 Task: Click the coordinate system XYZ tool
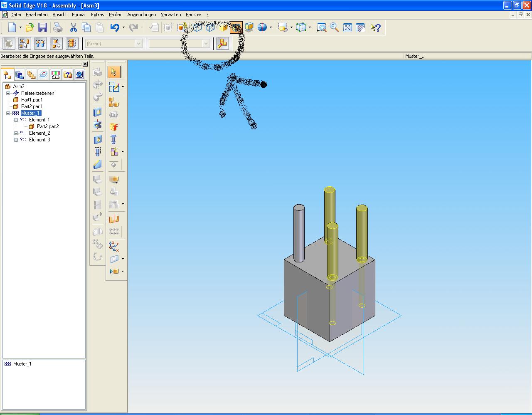click(114, 246)
